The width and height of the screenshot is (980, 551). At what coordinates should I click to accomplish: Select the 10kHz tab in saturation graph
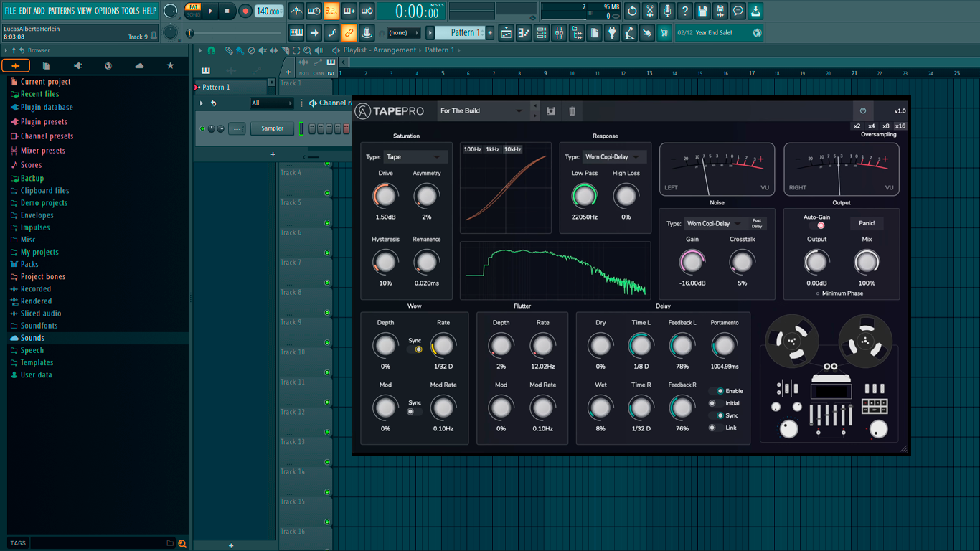click(512, 149)
